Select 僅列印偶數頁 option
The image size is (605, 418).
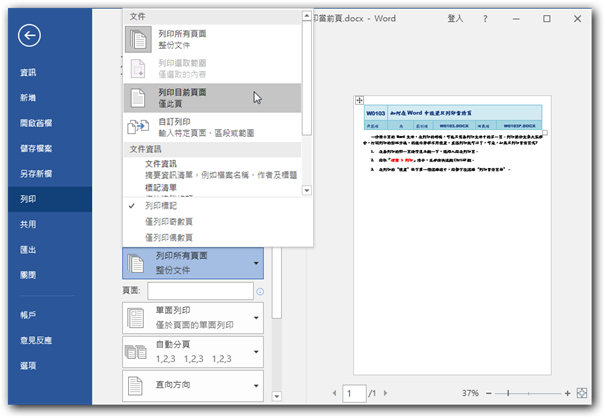point(169,238)
